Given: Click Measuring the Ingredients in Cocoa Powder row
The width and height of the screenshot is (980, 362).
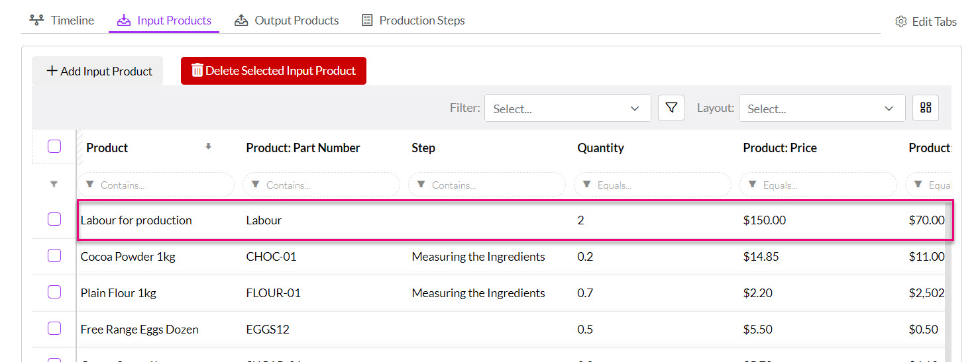Looking at the screenshot, I should click(x=478, y=257).
